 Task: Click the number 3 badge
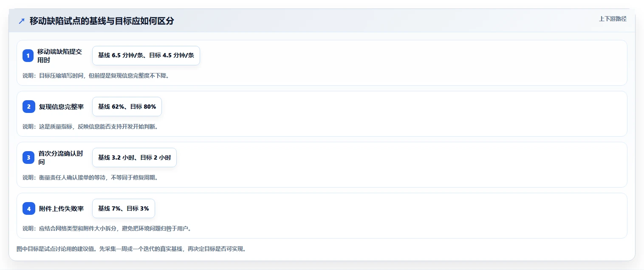coord(28,157)
